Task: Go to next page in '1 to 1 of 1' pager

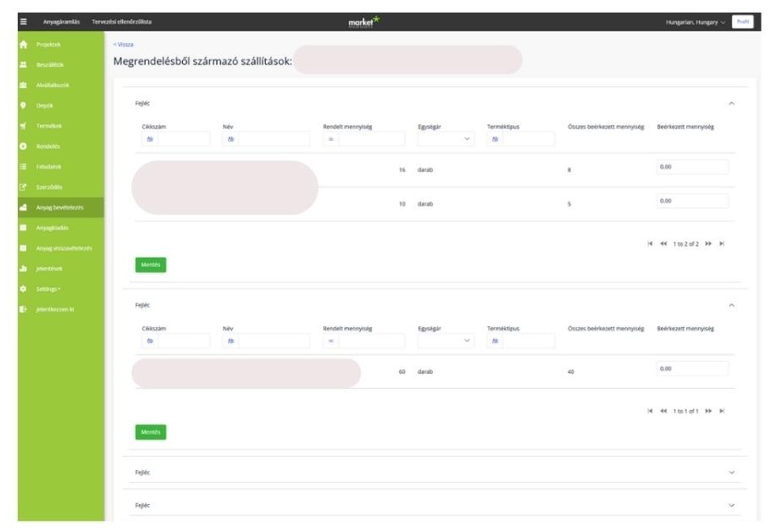Action: (708, 411)
